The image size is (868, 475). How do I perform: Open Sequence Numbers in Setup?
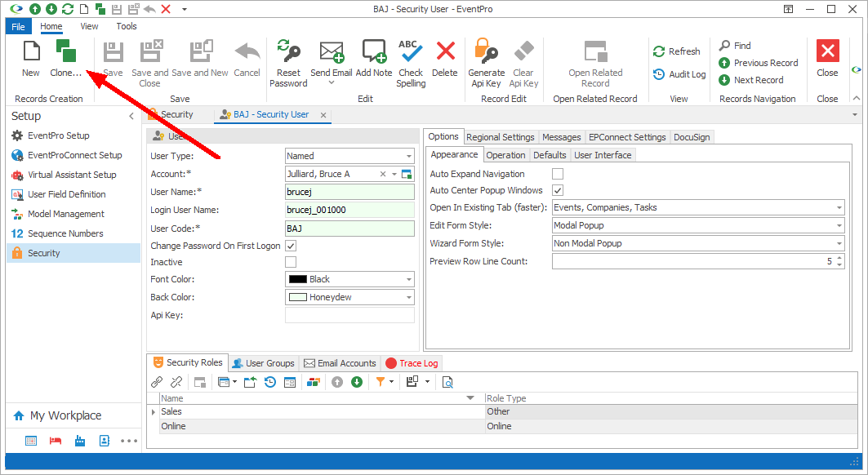pos(65,233)
